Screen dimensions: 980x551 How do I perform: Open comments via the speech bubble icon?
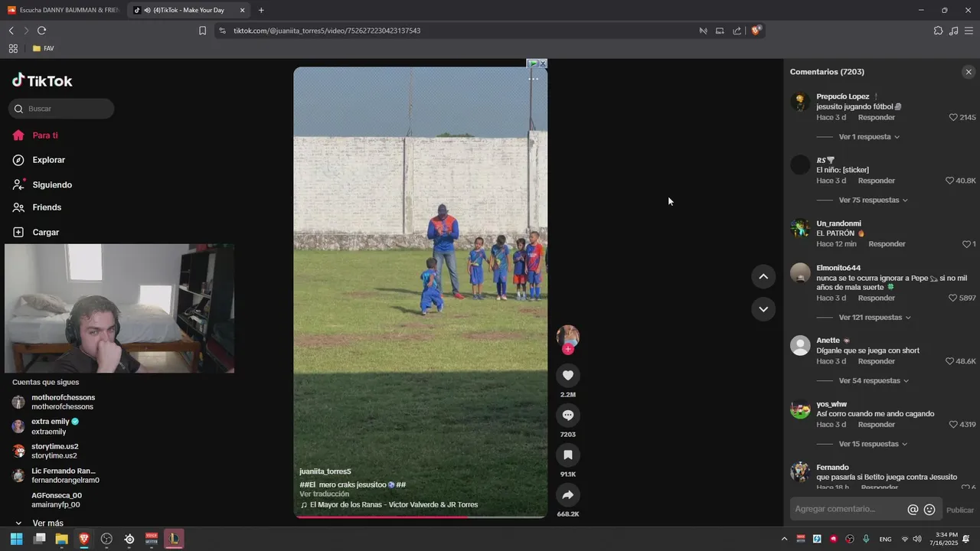[568, 415]
